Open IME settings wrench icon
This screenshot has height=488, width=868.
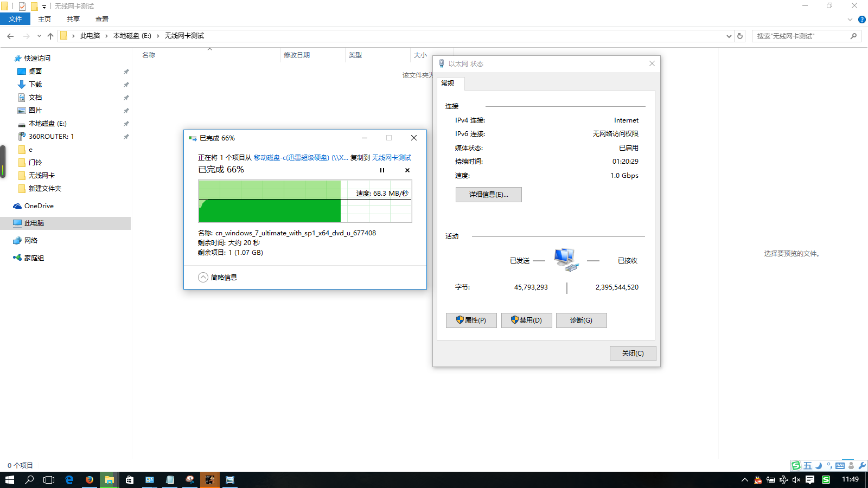click(x=862, y=466)
